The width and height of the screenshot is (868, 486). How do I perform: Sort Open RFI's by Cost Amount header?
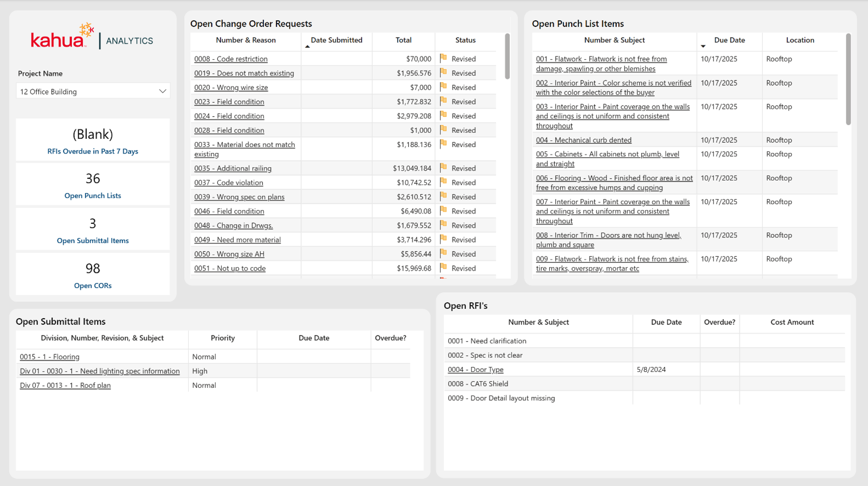[x=792, y=322]
